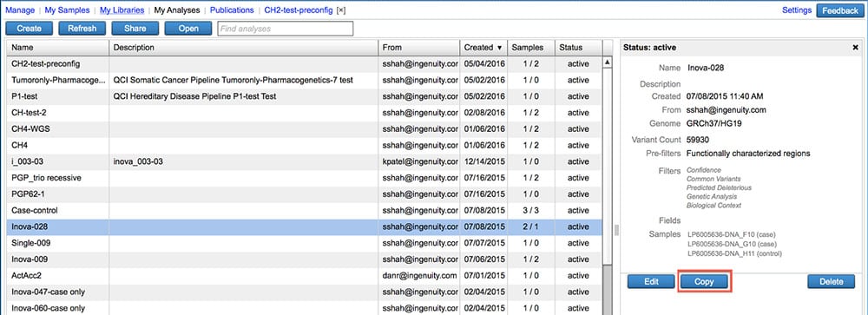
Task: Select the Inova-047-case only analysis row
Action: [304, 292]
